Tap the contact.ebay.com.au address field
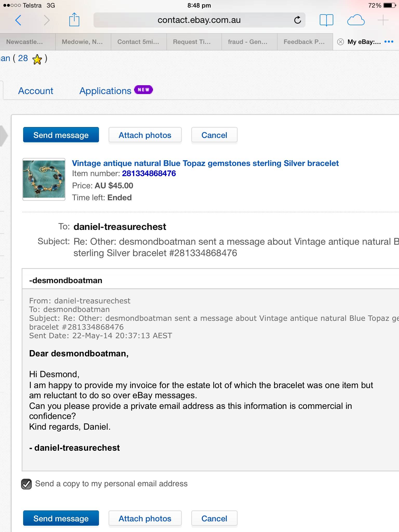399x532 pixels. click(x=199, y=20)
